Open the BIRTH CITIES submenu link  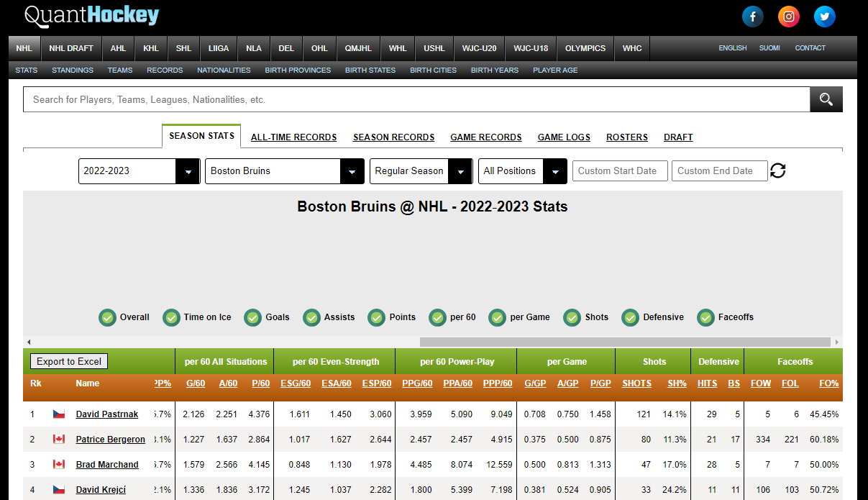pyautogui.click(x=433, y=71)
